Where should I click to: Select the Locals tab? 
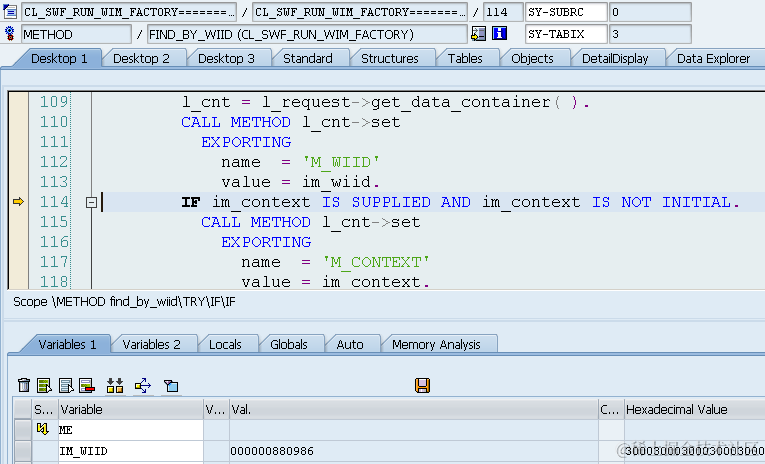click(x=225, y=344)
